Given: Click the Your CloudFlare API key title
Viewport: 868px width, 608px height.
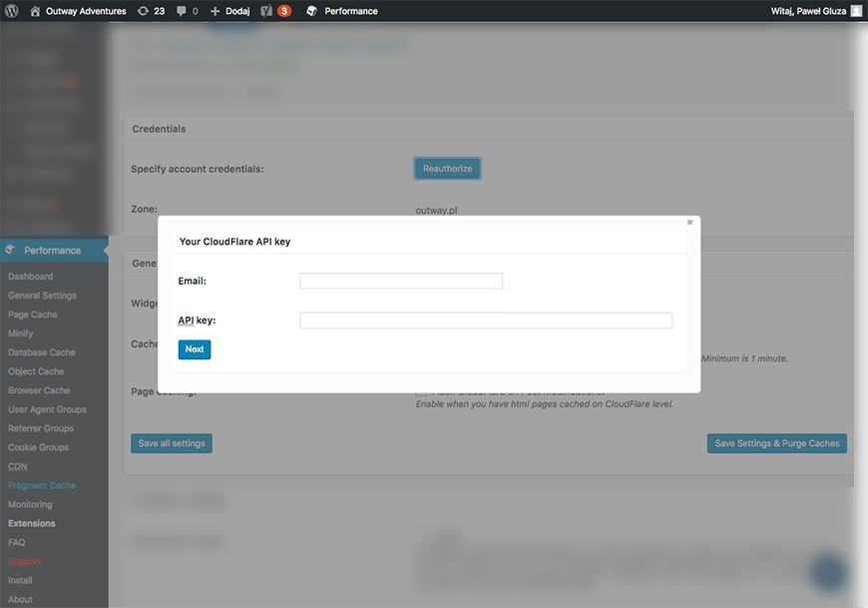Looking at the screenshot, I should coord(234,242).
